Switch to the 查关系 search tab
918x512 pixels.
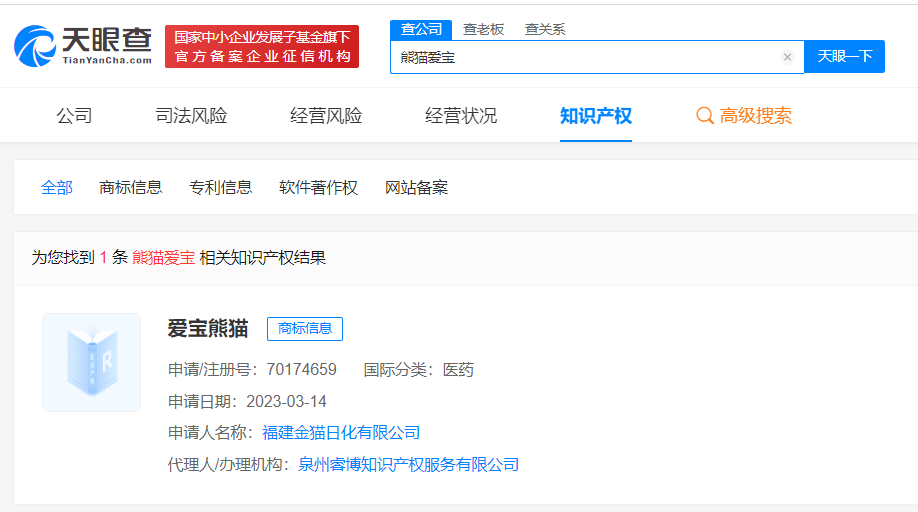pos(544,29)
